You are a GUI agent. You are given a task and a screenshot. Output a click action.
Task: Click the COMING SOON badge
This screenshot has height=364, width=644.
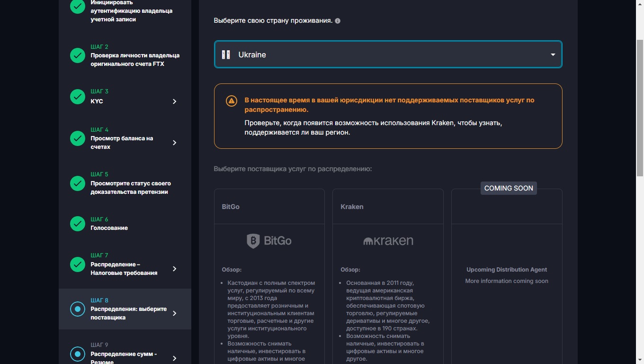tap(509, 188)
